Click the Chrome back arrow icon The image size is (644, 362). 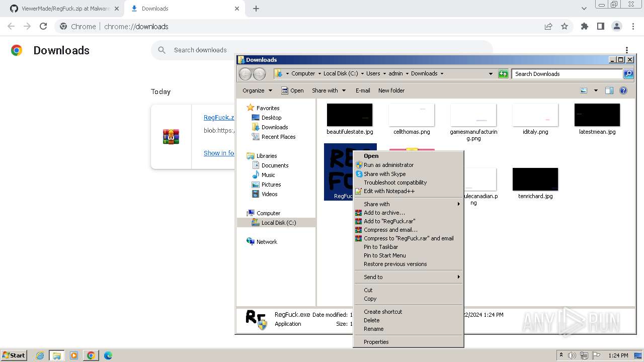point(11,27)
